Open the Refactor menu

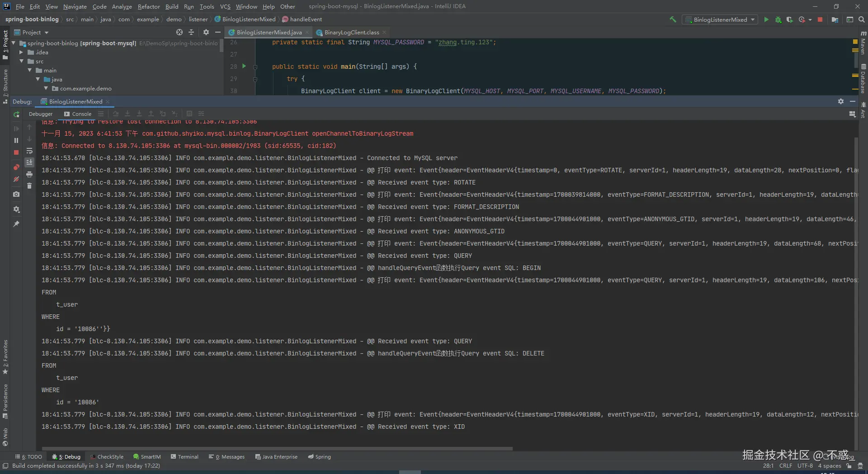click(148, 6)
